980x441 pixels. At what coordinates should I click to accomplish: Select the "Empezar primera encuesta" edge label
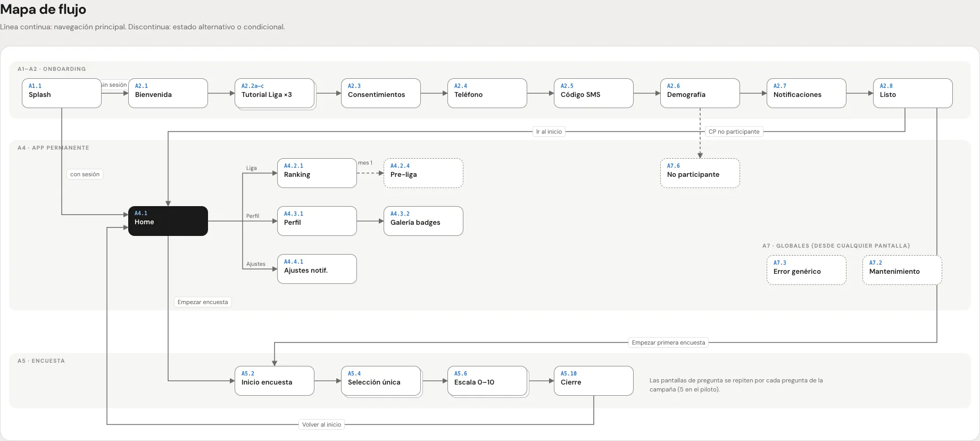click(669, 342)
